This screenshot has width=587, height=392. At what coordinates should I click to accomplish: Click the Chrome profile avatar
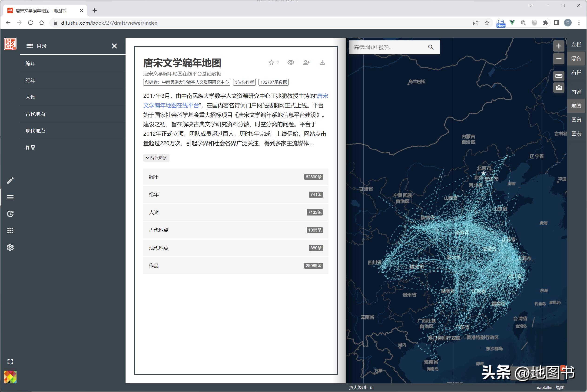click(568, 23)
